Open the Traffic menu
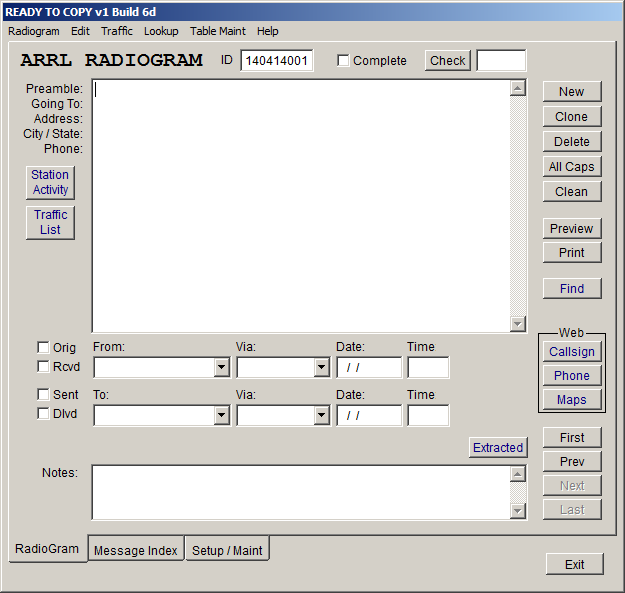 [x=117, y=31]
